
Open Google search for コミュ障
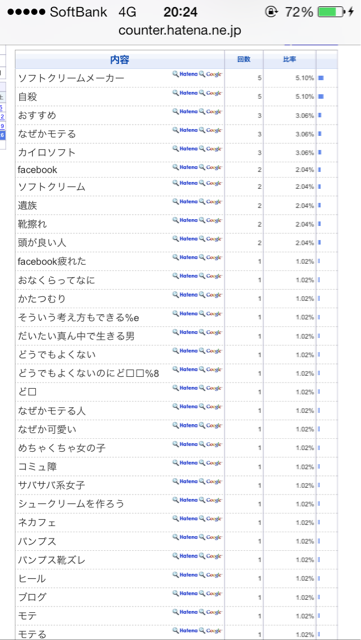click(210, 462)
